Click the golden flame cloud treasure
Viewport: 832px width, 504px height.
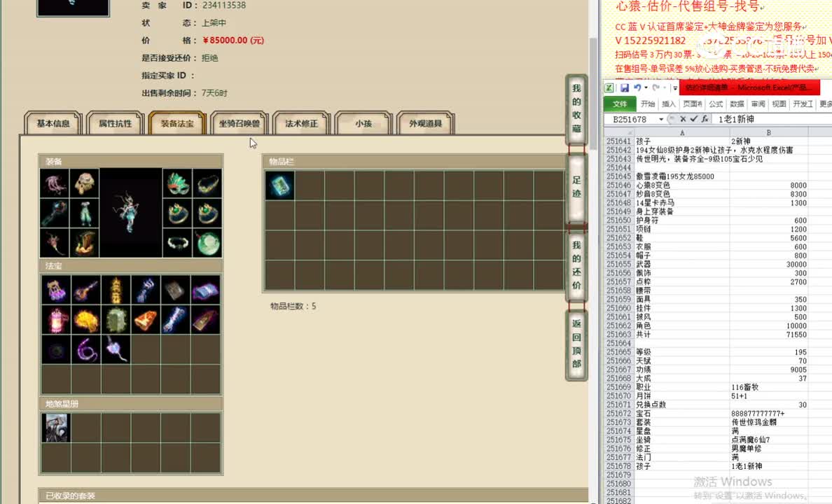pos(86,319)
